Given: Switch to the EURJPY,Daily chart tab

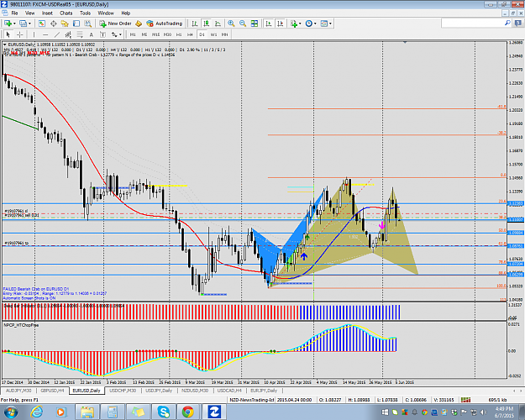Looking at the screenshot, I should (x=264, y=391).
